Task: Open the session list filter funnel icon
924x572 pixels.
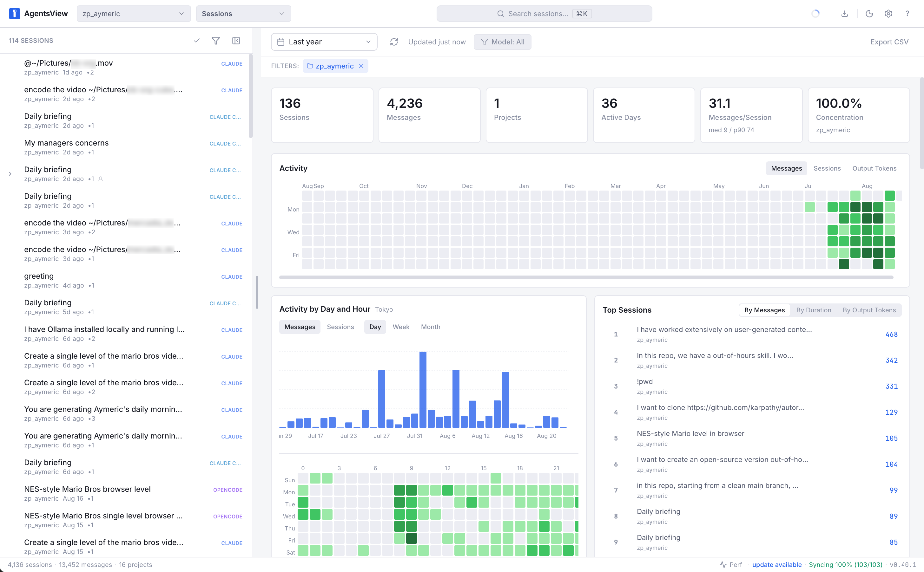Action: pyautogui.click(x=216, y=41)
